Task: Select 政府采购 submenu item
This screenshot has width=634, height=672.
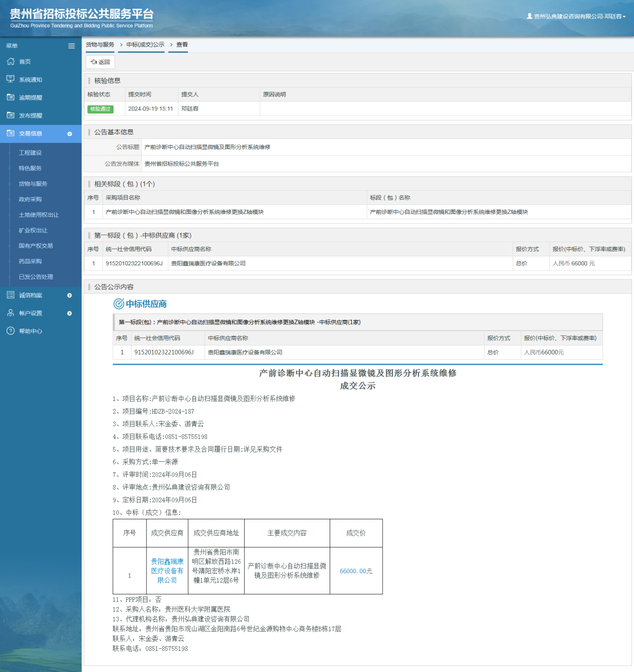Action: 30,199
